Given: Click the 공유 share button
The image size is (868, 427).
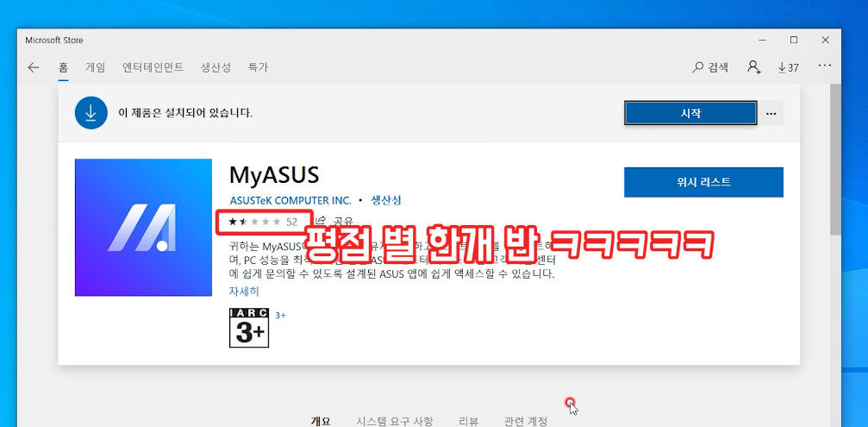Looking at the screenshot, I should point(334,221).
